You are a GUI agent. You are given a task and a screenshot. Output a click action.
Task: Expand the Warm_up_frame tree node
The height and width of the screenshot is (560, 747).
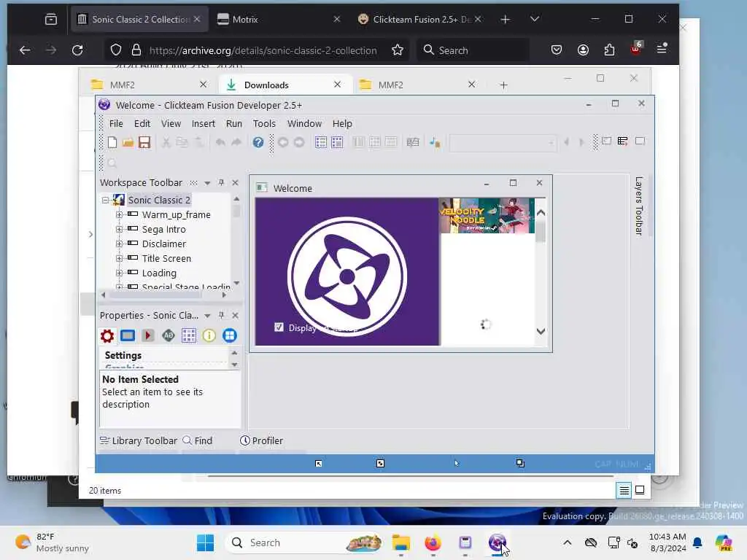[119, 215]
